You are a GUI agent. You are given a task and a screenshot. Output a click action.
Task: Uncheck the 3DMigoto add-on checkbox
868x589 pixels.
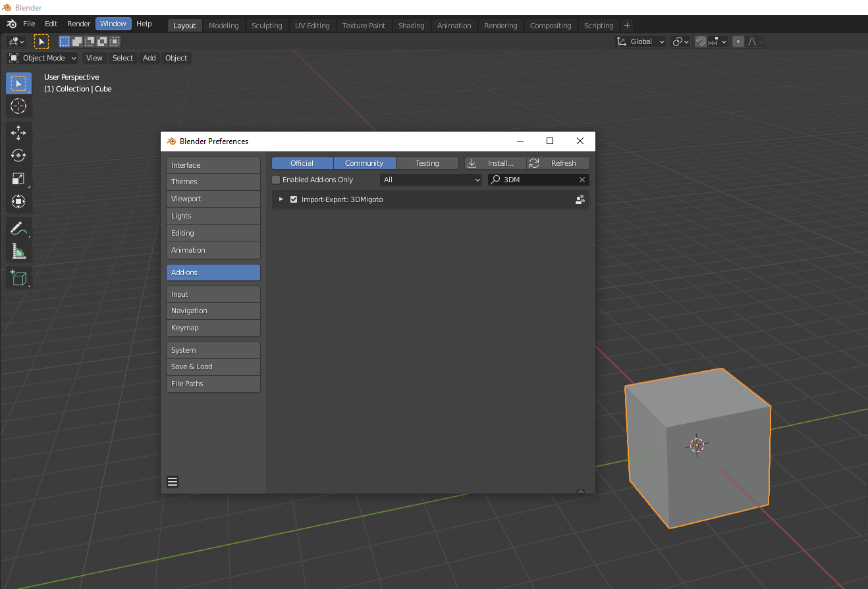click(294, 199)
